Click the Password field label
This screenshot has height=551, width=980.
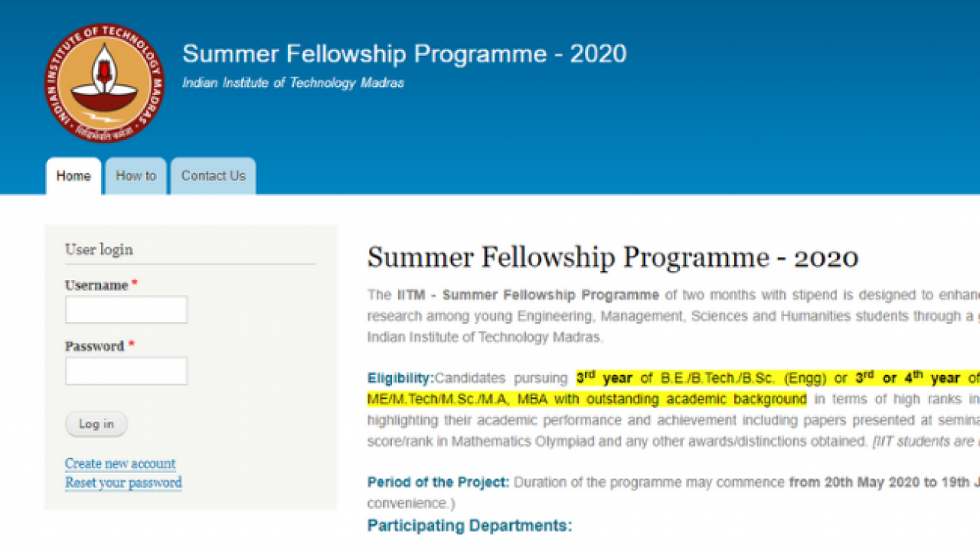[x=94, y=347]
